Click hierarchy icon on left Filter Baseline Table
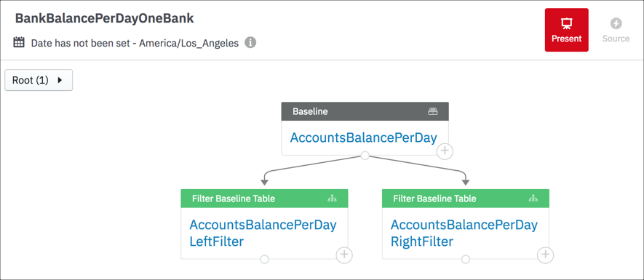644x280 pixels. click(332, 199)
